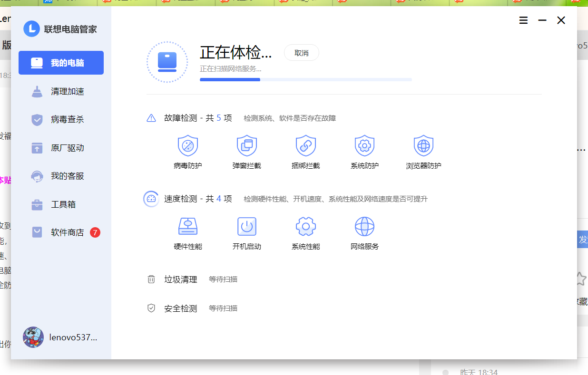588x375 pixels.
Task: Click the 弹窗拦截 shield icon
Action: point(247,145)
